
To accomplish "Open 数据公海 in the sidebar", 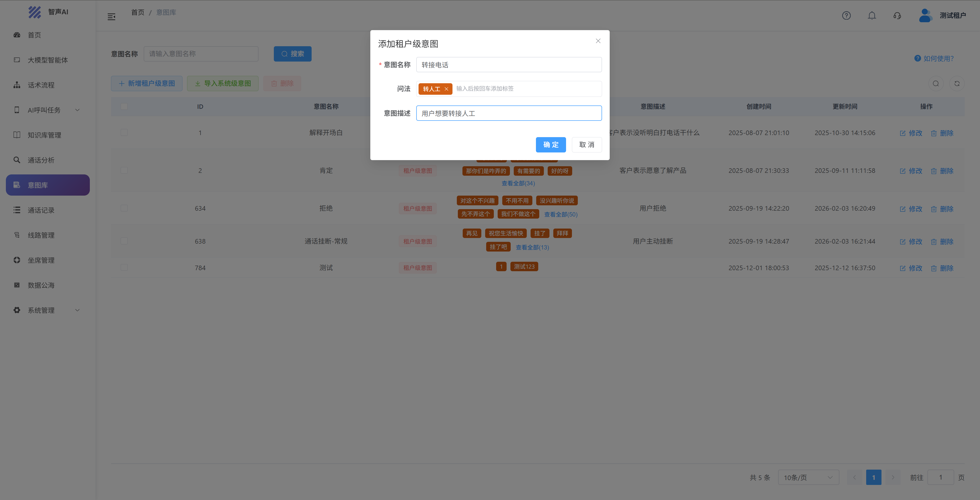I will click(47, 285).
